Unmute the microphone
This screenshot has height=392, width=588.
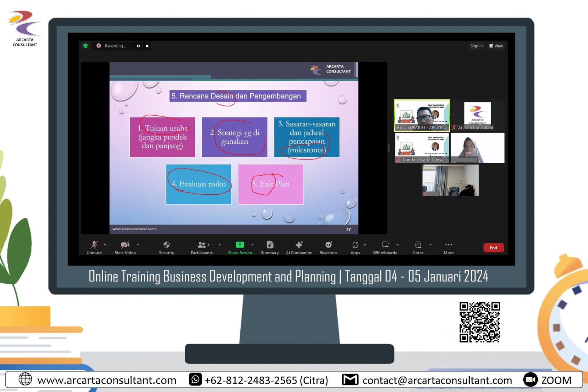coord(94,245)
